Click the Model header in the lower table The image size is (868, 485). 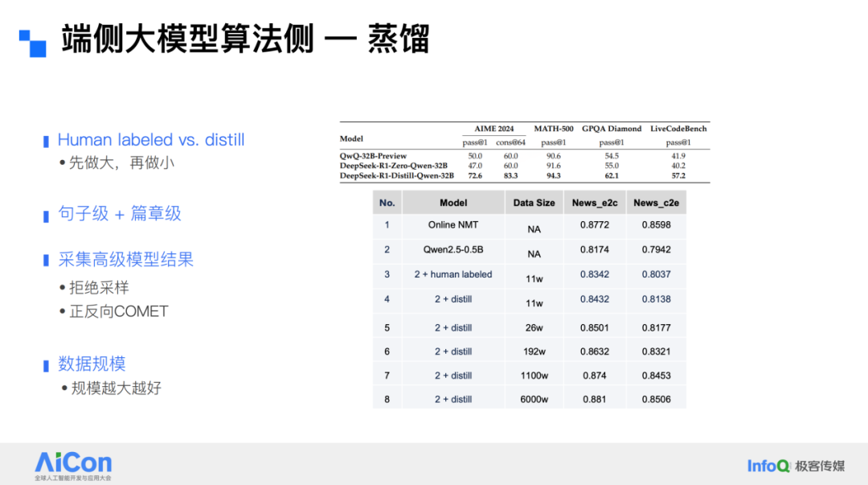(x=453, y=203)
